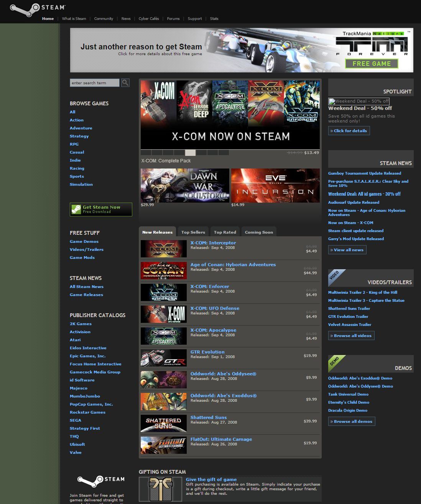Open Oddworld: Abe's Oddysee thumbnail
This screenshot has width=421, height=504.
(164, 380)
